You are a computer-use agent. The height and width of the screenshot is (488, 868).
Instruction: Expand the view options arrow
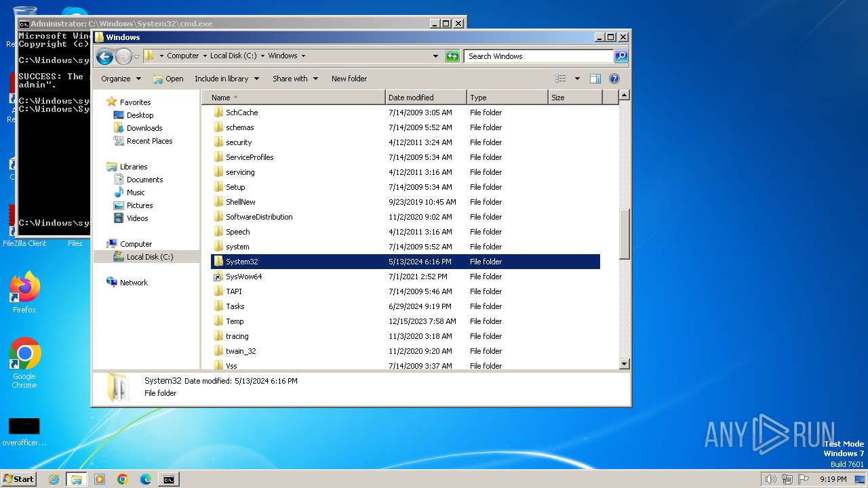point(577,79)
